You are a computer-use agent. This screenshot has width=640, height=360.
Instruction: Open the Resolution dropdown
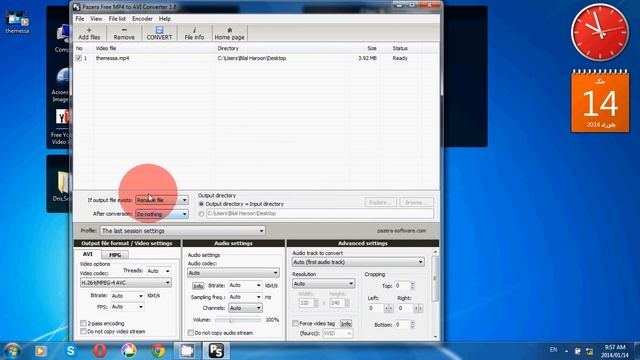(x=323, y=284)
